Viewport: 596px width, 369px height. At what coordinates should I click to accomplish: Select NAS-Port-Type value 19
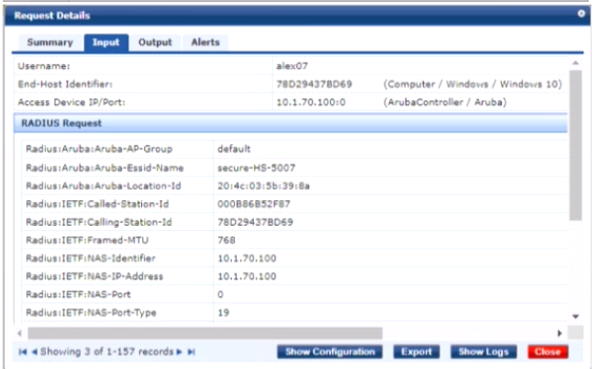coord(223,313)
